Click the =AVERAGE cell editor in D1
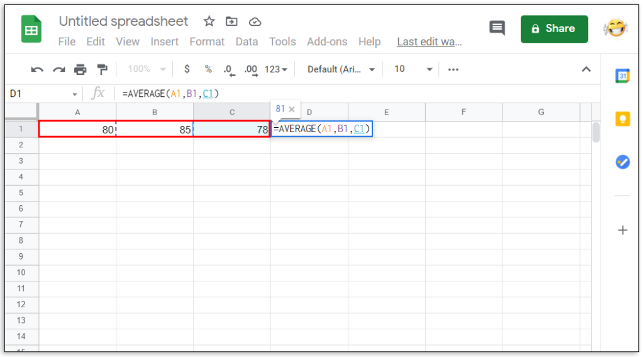 pos(321,129)
